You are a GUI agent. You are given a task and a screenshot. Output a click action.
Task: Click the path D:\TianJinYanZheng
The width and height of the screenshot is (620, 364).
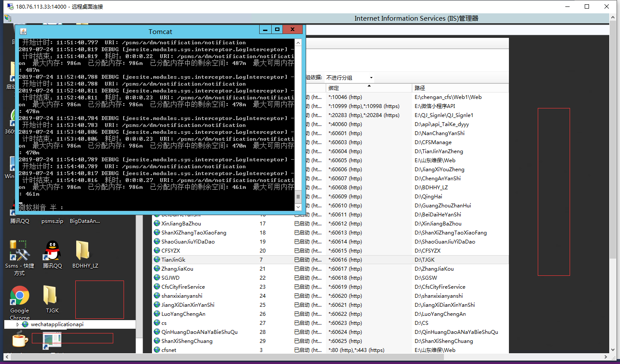[439, 151]
